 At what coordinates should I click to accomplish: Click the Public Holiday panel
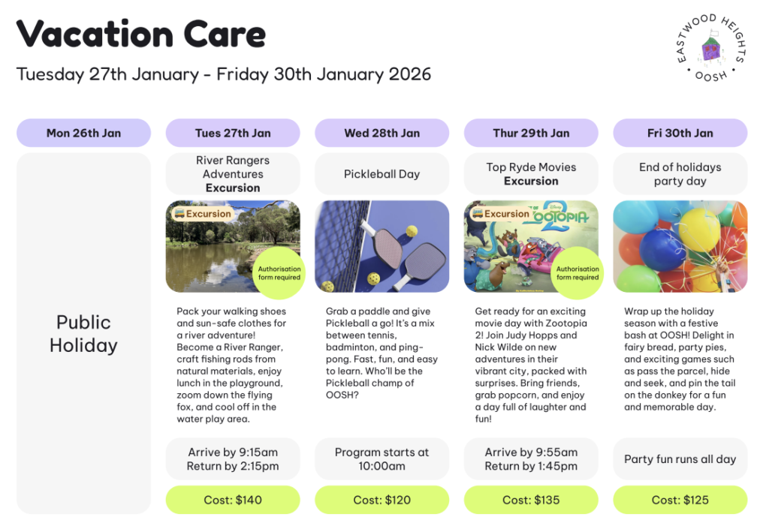pyautogui.click(x=83, y=333)
